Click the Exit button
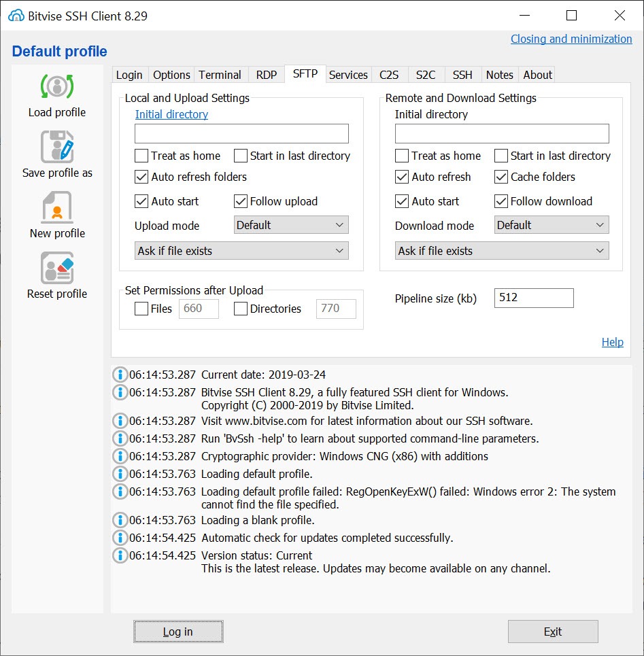The height and width of the screenshot is (656, 644). click(553, 632)
